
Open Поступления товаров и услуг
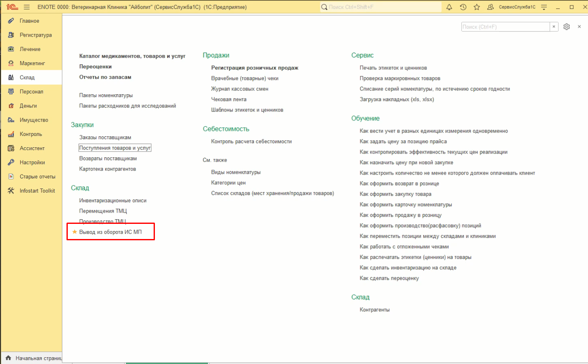point(115,148)
